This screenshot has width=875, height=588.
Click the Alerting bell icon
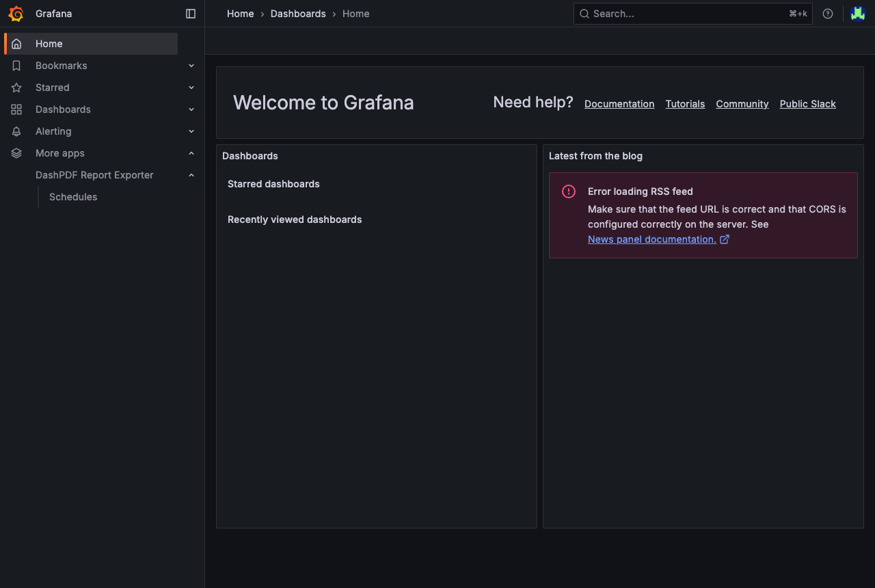point(16,131)
